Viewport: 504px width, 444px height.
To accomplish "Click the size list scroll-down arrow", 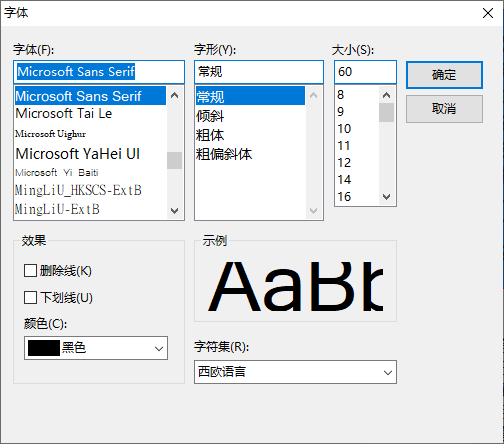I will 386,197.
